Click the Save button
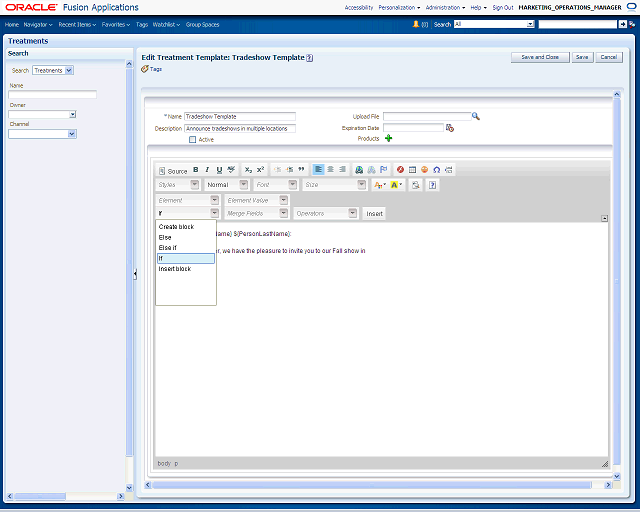Image resolution: width=640 pixels, height=512 pixels. [582, 57]
